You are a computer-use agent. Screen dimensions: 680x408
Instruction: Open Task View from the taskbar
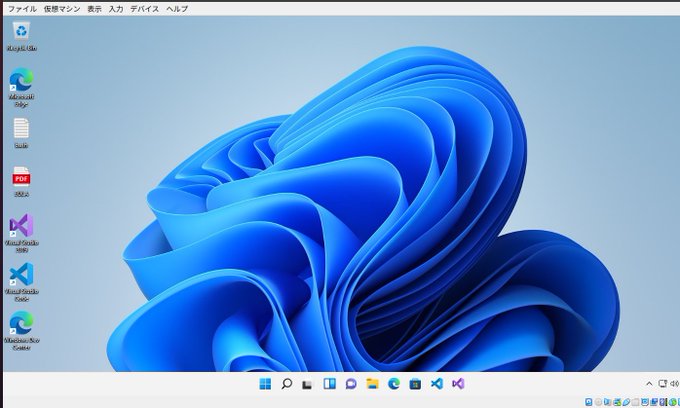[308, 383]
